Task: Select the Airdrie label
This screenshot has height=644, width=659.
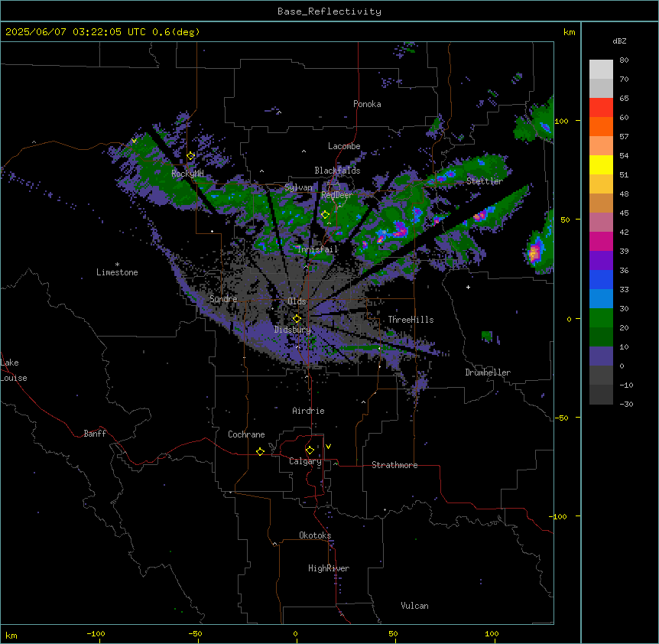Action: pos(309,411)
